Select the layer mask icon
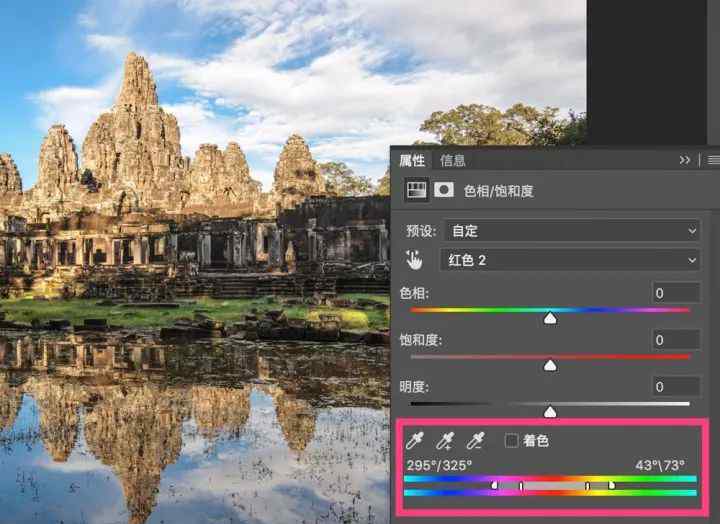Viewport: 720px width, 524px height. (x=444, y=190)
